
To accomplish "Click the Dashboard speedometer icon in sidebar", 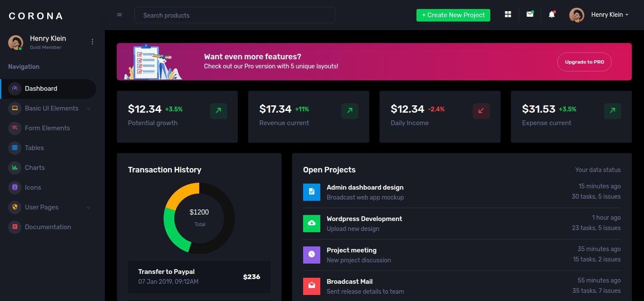I will pyautogui.click(x=15, y=89).
